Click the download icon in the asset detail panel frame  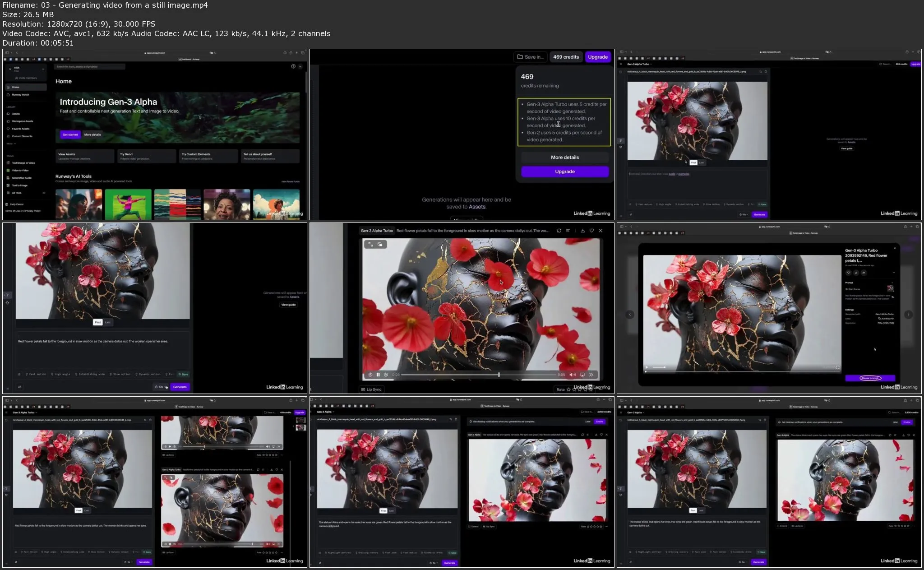pyautogui.click(x=856, y=273)
